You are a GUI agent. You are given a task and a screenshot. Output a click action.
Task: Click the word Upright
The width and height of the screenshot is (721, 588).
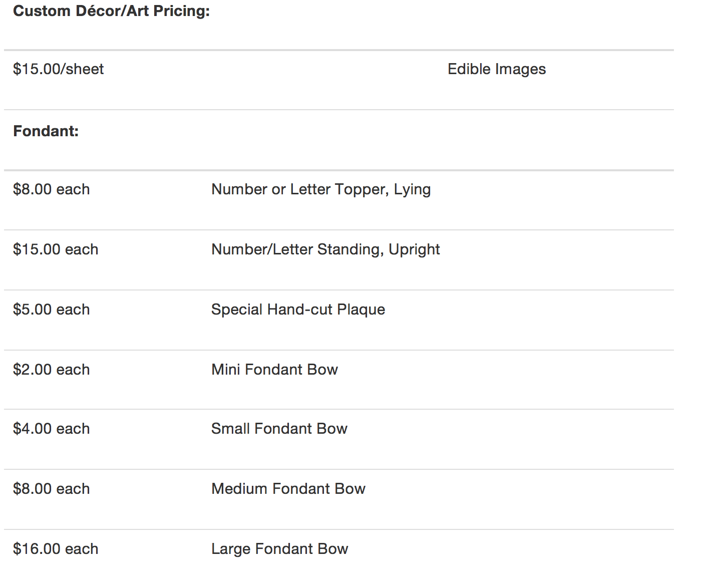(414, 249)
